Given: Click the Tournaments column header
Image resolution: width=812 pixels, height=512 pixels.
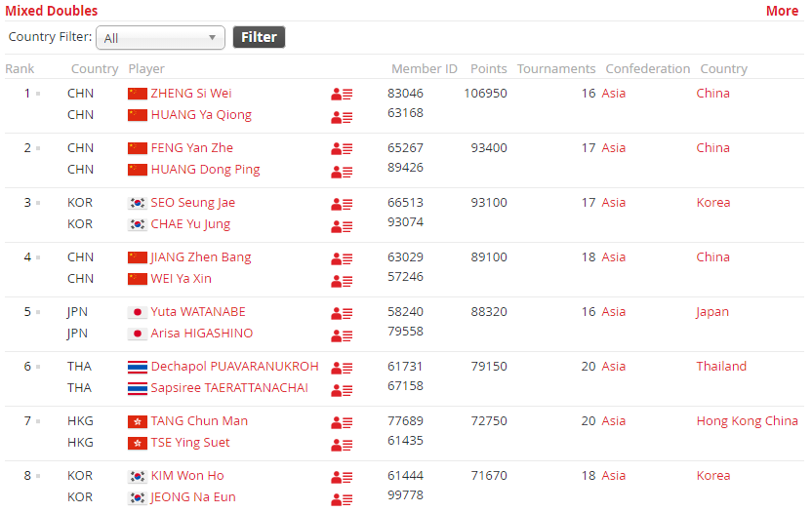Looking at the screenshot, I should 556,69.
